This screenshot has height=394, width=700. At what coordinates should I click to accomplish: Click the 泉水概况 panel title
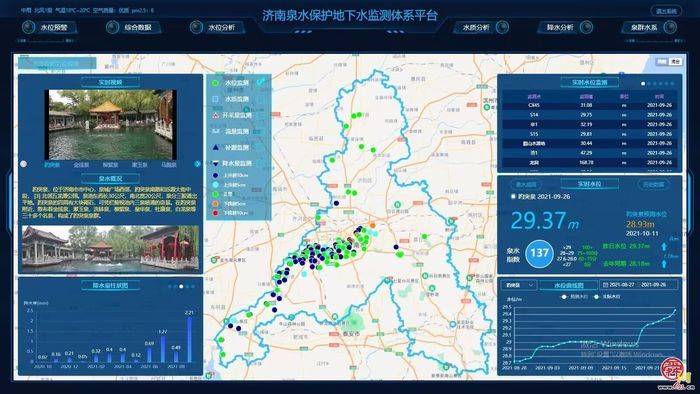pyautogui.click(x=110, y=178)
